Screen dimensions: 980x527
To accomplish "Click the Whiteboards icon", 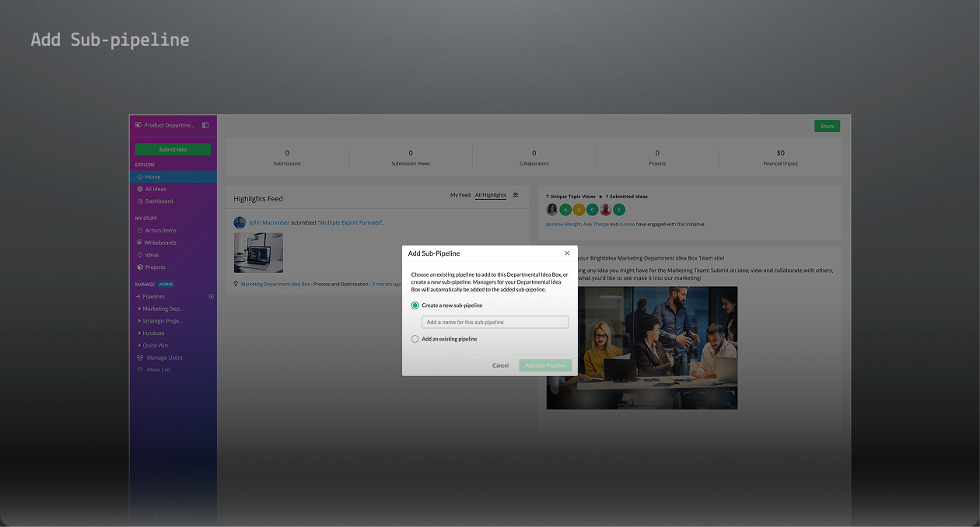I will tap(140, 243).
